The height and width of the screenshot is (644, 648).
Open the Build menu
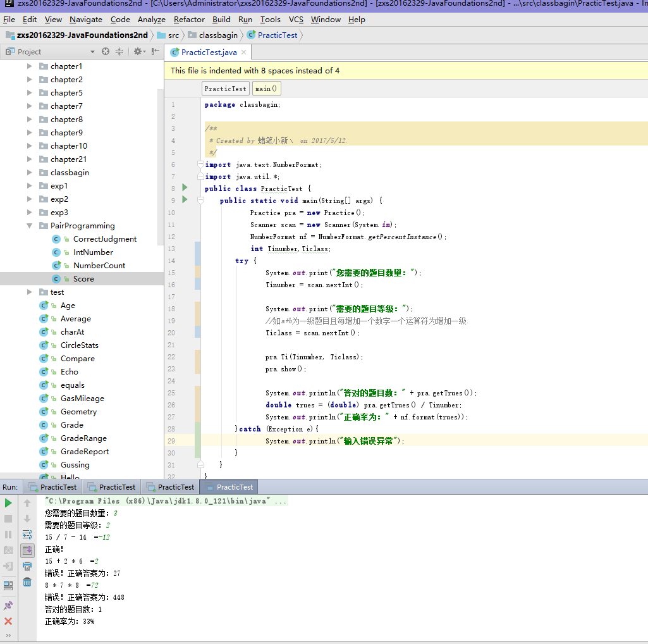pos(221,20)
